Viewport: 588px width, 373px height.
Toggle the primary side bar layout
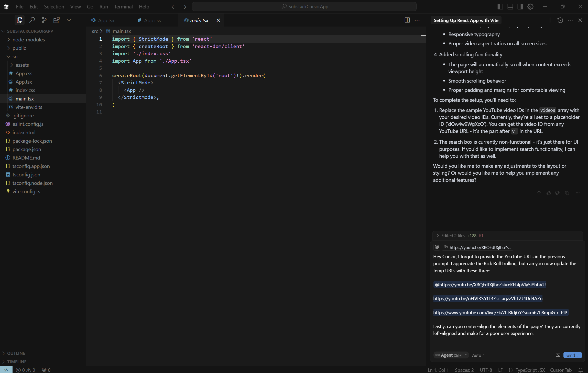tap(500, 7)
